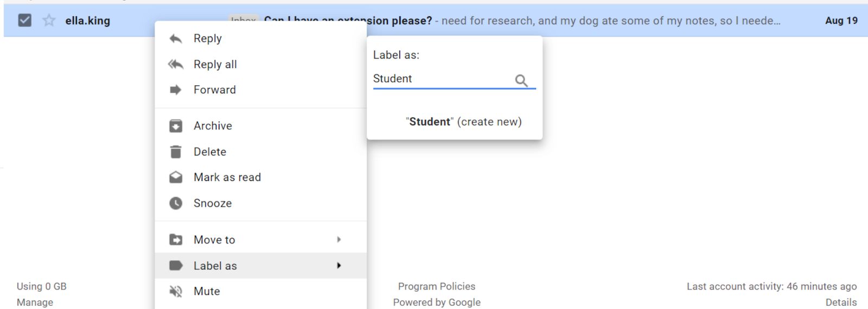This screenshot has height=309, width=868.
Task: Click the Forward arrow icon
Action: [176, 90]
